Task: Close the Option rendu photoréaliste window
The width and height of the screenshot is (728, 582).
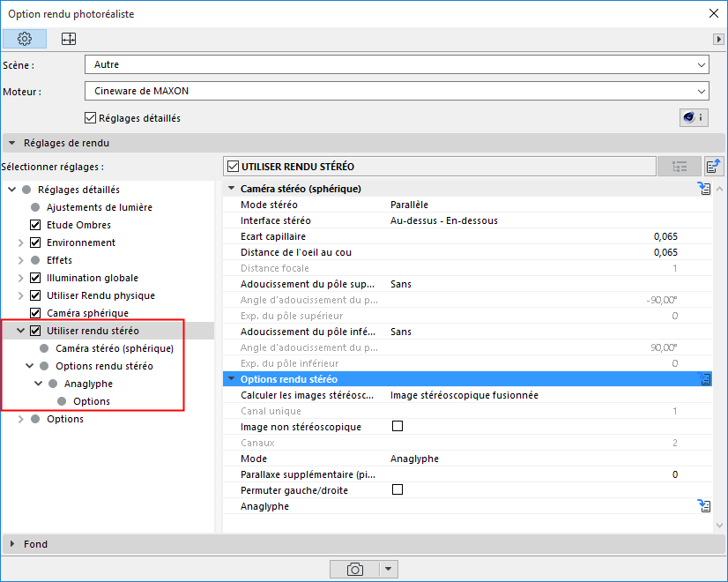Action: click(714, 13)
